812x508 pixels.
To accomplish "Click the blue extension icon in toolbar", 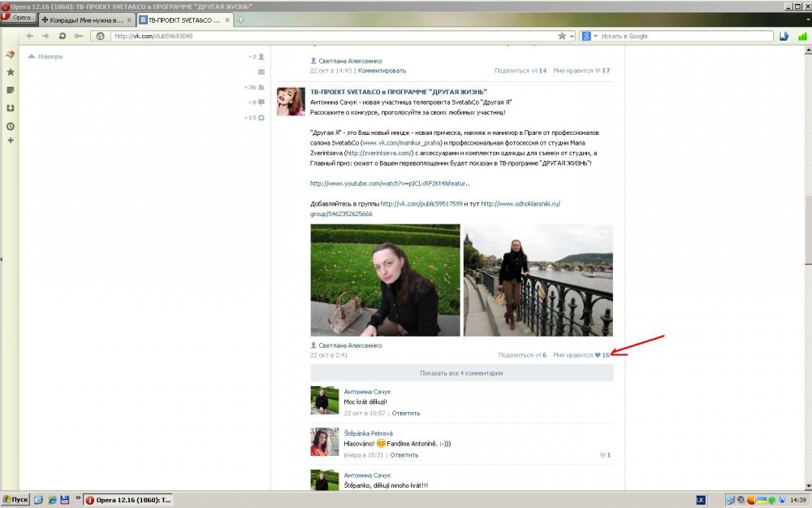I will (784, 36).
